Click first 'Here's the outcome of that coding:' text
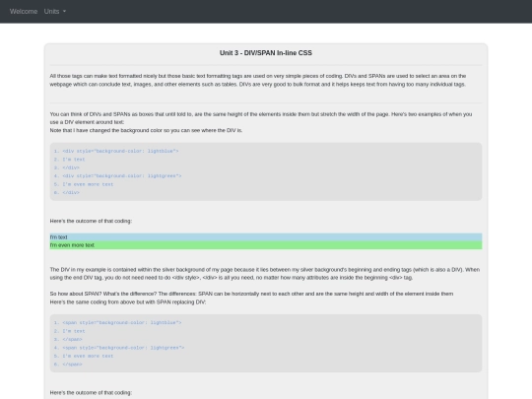 (x=91, y=221)
